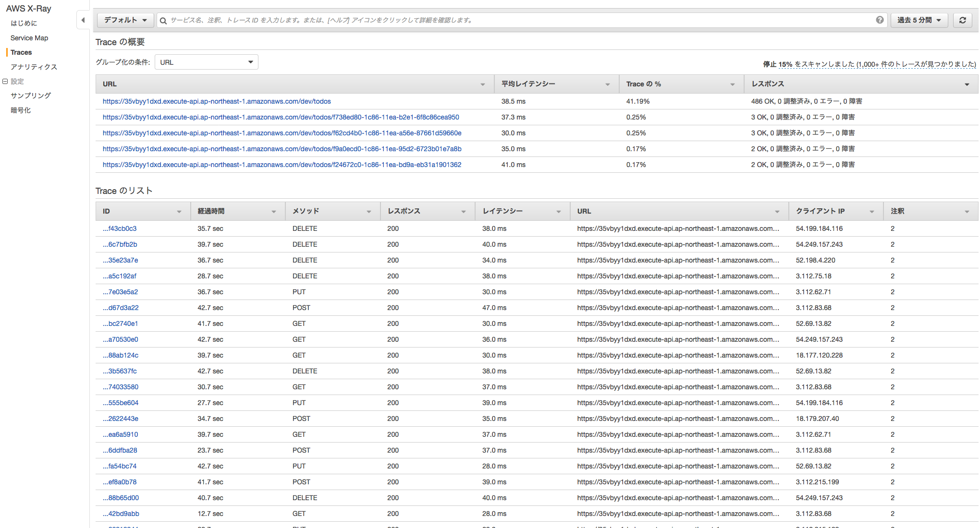This screenshot has height=528, width=980.
Task: Open the /dev/todos URL link
Action: pyautogui.click(x=217, y=101)
